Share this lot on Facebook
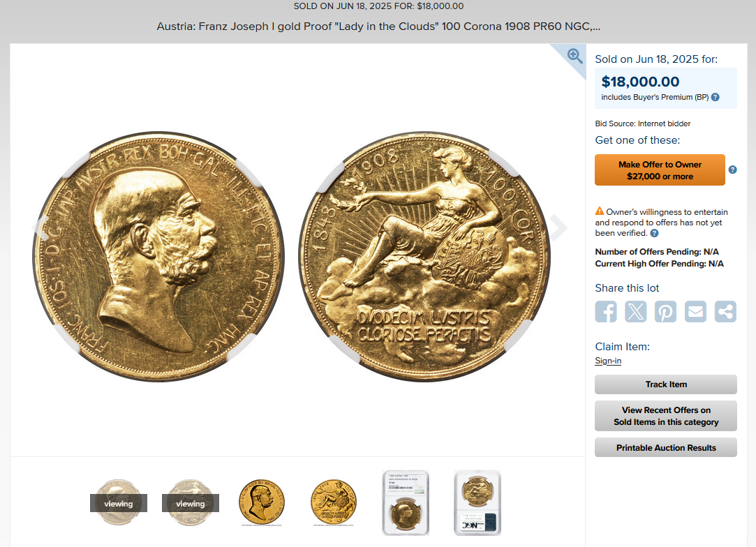Image resolution: width=756 pixels, height=547 pixels. point(606,311)
